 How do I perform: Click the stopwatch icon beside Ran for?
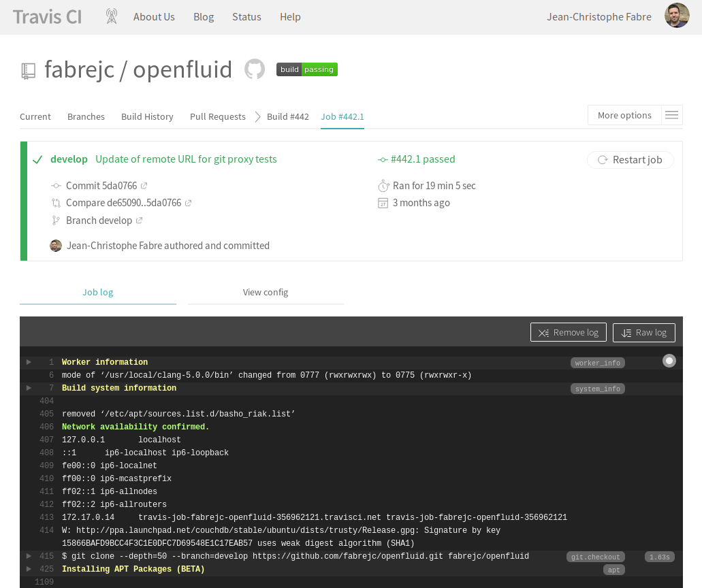coord(383,186)
